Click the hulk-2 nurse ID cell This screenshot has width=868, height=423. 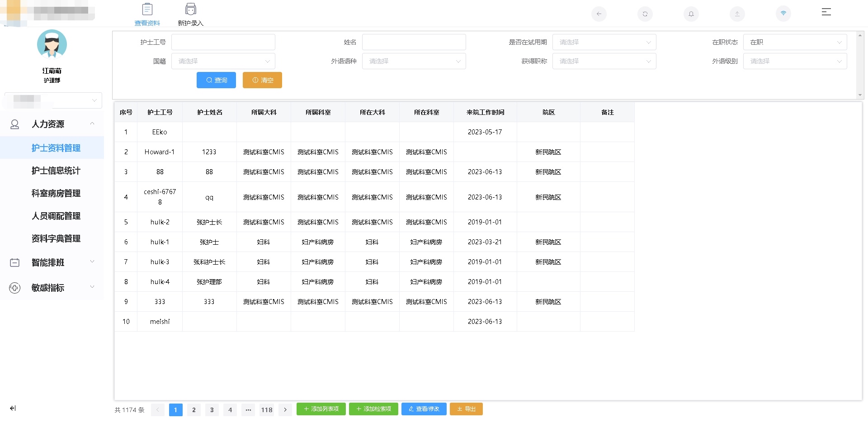tap(160, 222)
